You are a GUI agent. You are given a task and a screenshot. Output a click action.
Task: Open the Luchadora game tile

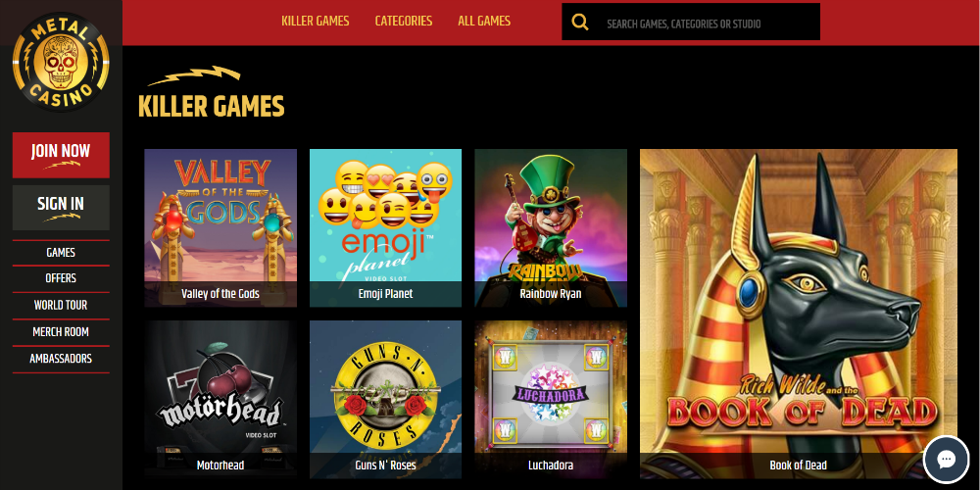pyautogui.click(x=551, y=400)
